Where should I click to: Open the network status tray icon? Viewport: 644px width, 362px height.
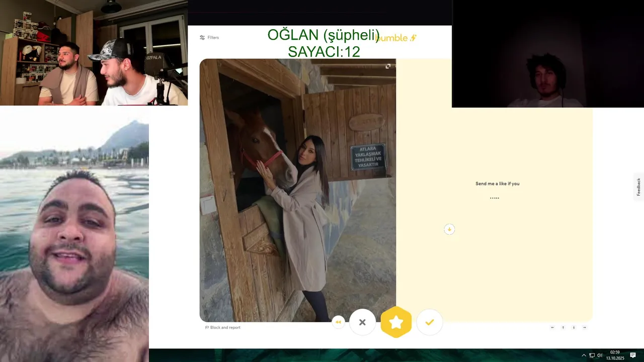[x=592, y=355]
